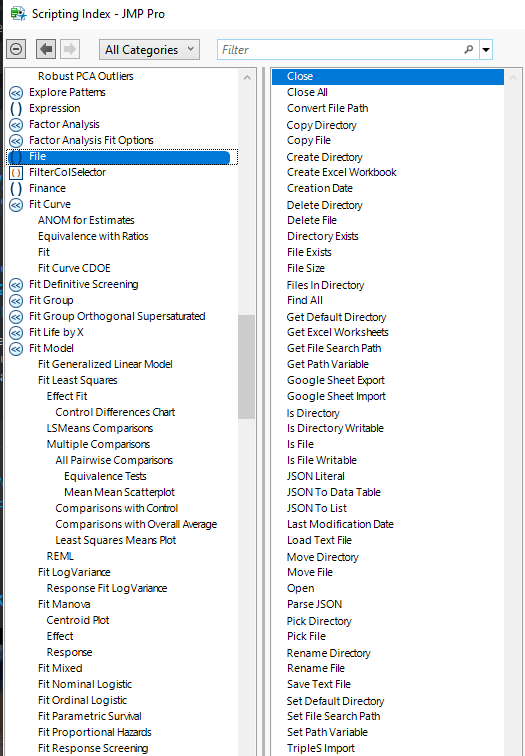The width and height of the screenshot is (525, 756).
Task: Click the Fit Life by X icon
Action: tap(16, 333)
